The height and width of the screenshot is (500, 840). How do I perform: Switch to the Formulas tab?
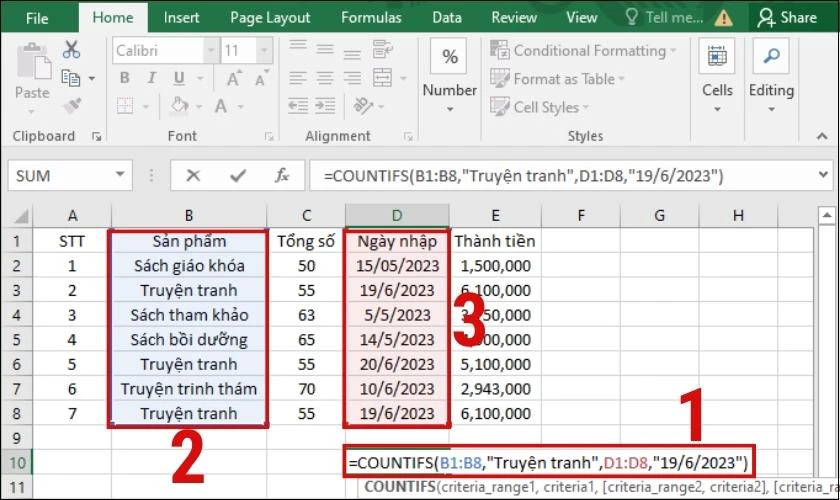click(371, 18)
